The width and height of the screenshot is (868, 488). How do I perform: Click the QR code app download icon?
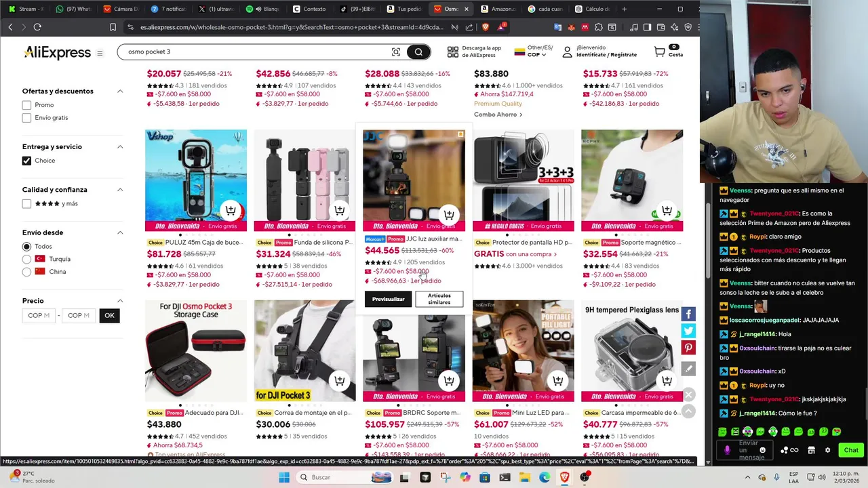[453, 52]
